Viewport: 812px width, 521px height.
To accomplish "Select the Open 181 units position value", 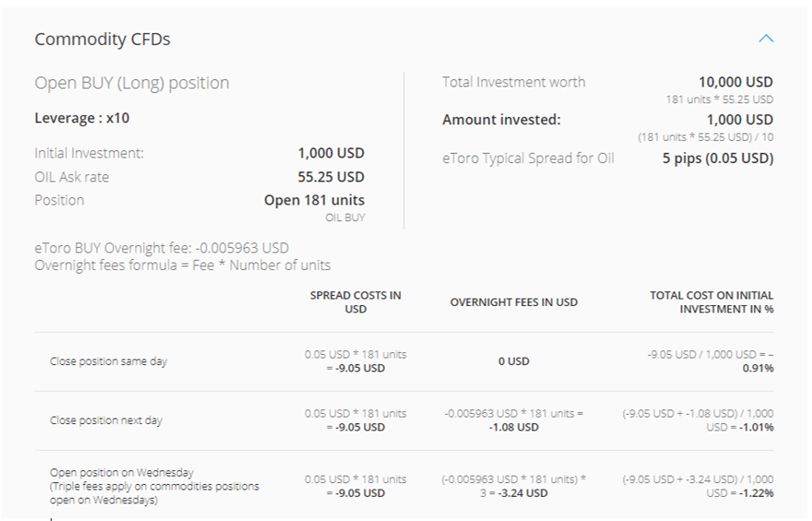I will coord(314,200).
